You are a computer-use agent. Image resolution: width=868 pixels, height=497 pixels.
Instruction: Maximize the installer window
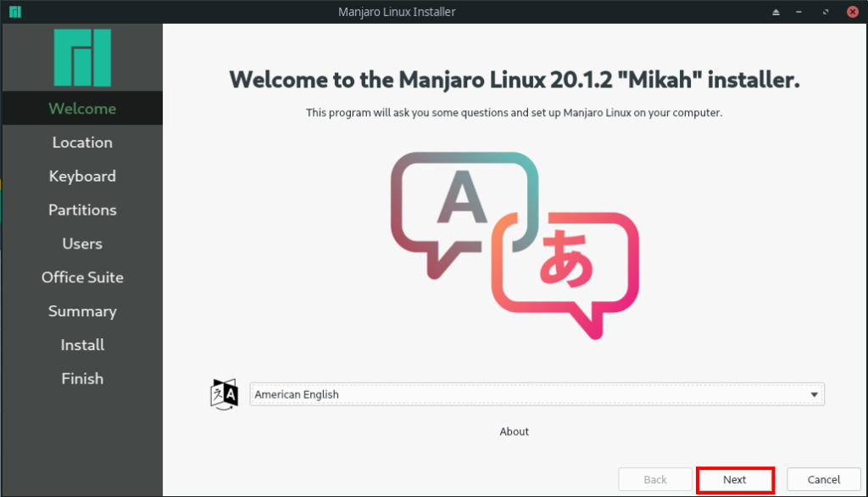[x=826, y=12]
